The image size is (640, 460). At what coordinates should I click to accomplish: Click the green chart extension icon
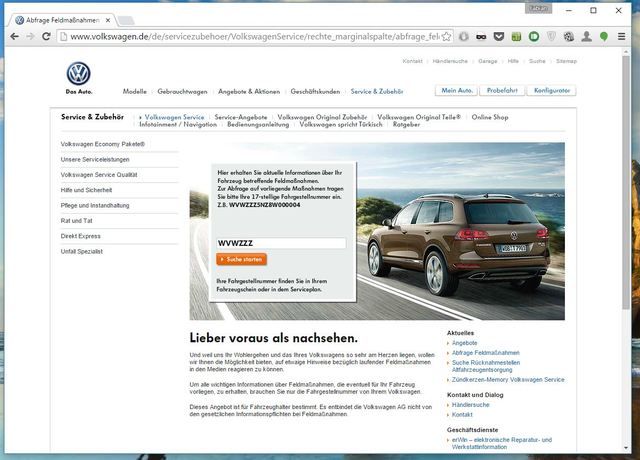[x=516, y=37]
